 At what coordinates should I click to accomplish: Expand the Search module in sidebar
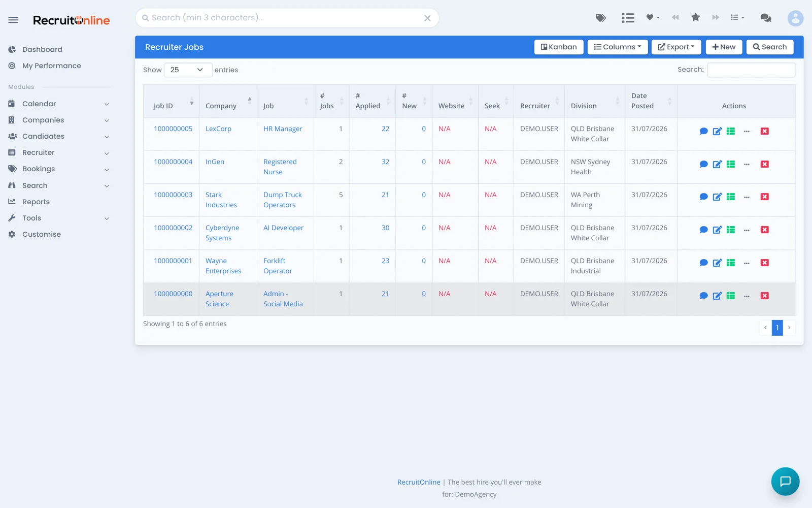(x=59, y=185)
